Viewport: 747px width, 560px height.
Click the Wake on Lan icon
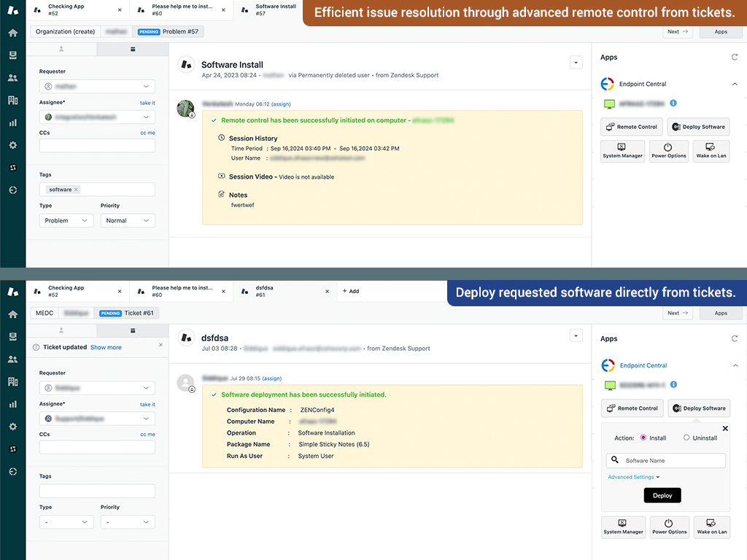point(711,151)
